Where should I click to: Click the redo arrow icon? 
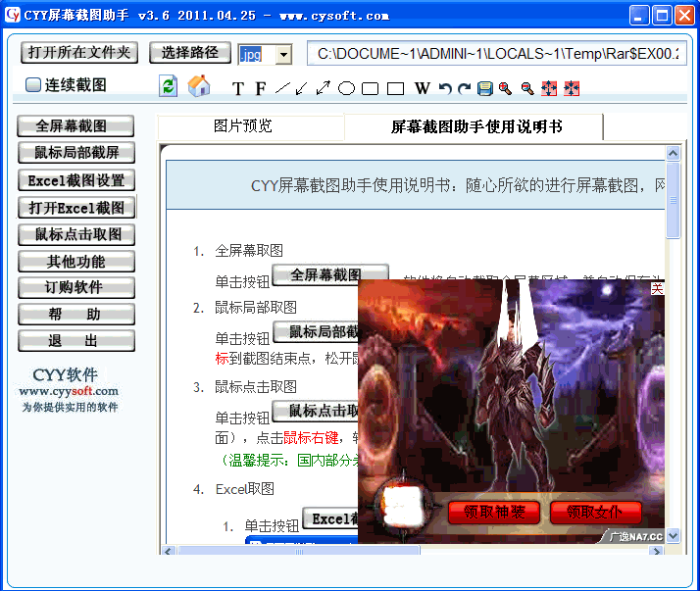(465, 89)
